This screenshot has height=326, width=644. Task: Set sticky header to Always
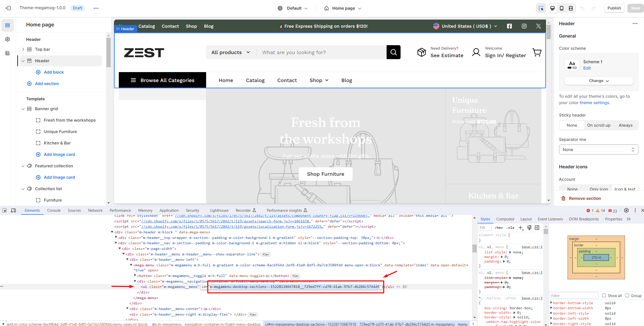coord(625,125)
